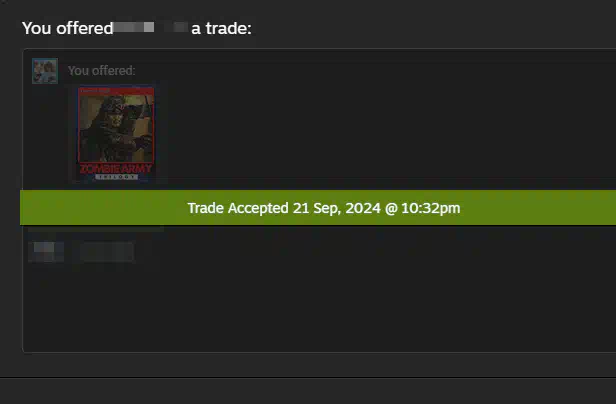
Task: Click the "You offered" heading text
Action: (68, 28)
